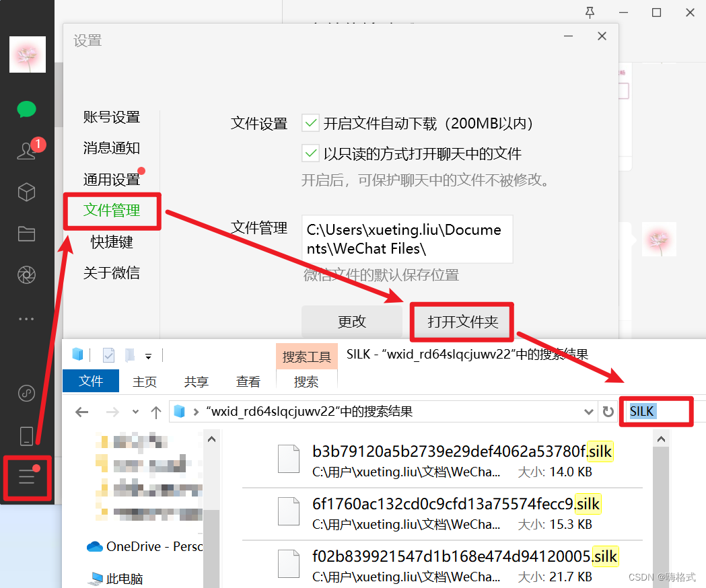This screenshot has width=706, height=588.
Task: Toggle 开启文件自动下载 checkbox
Action: 311,123
